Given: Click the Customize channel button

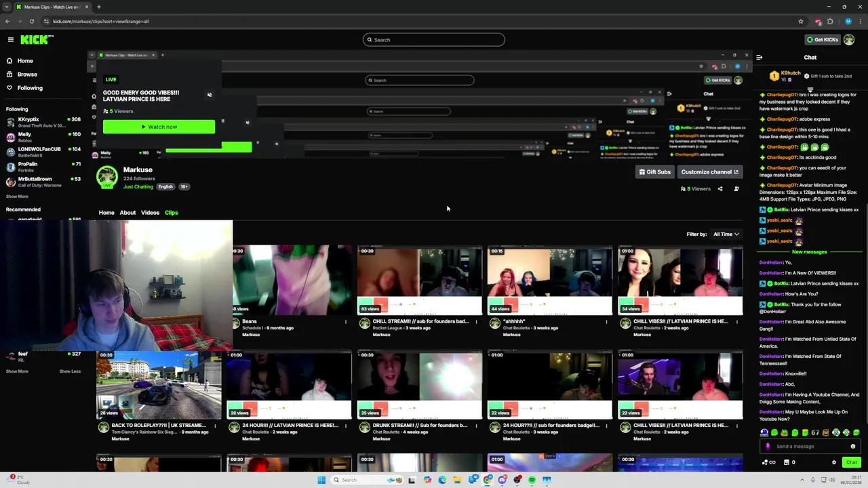Looking at the screenshot, I should (709, 172).
